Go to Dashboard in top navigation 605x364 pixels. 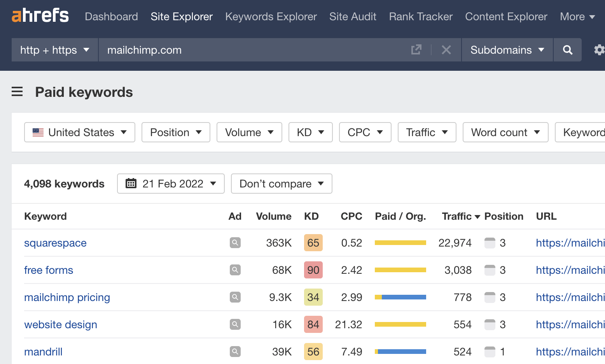111,16
